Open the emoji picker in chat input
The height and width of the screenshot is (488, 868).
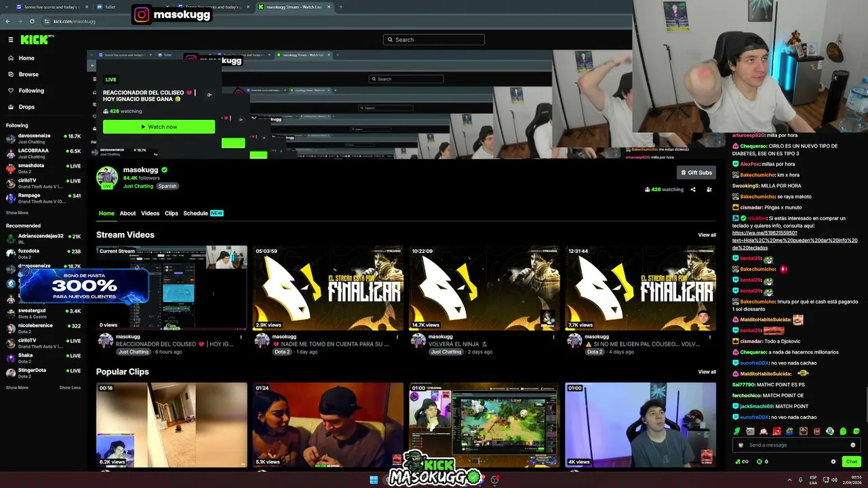pos(853,445)
